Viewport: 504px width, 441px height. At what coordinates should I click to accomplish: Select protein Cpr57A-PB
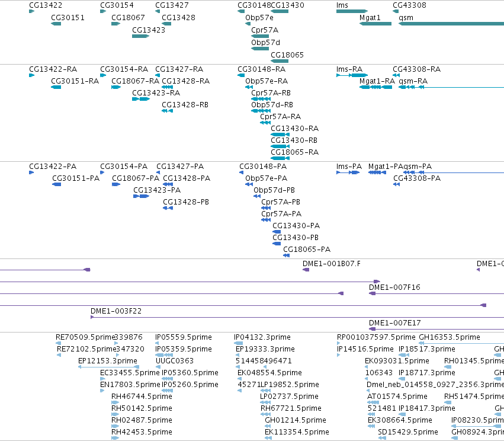tap(281, 202)
